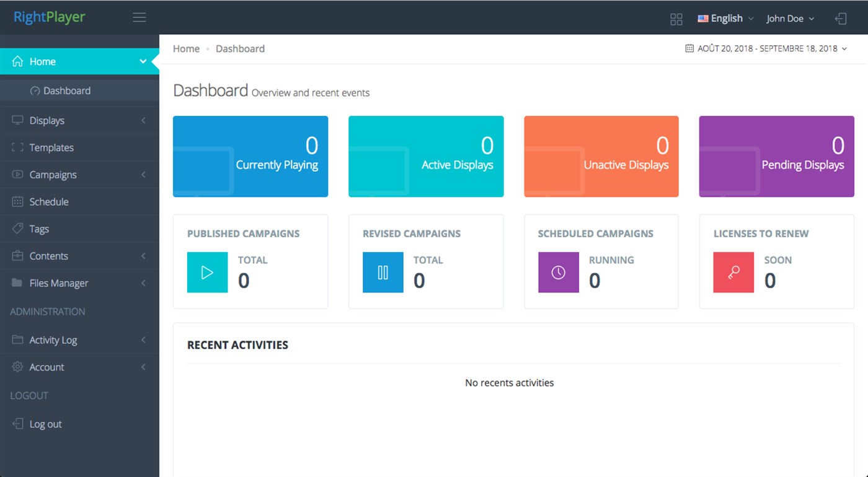Viewport: 868px width, 477px height.
Task: Expand the Campaigns submenu arrow
Action: click(x=143, y=175)
